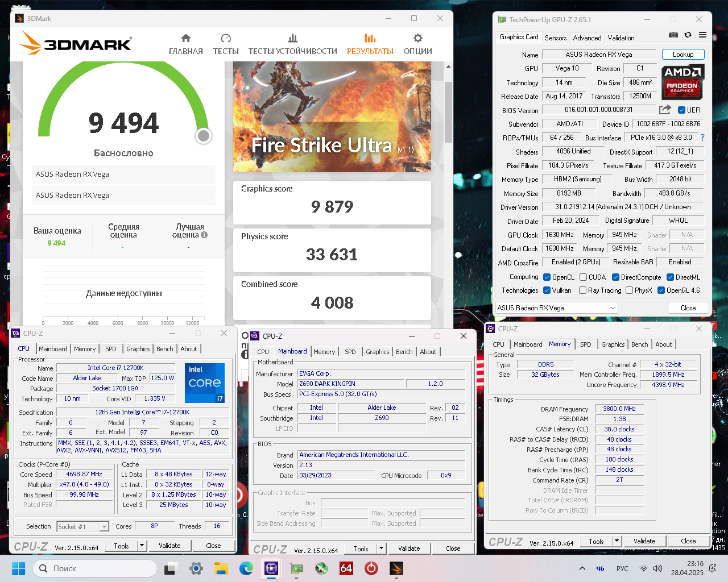Toggle the UEFI checkbox in GPU-Z
728x582 pixels.
681,110
